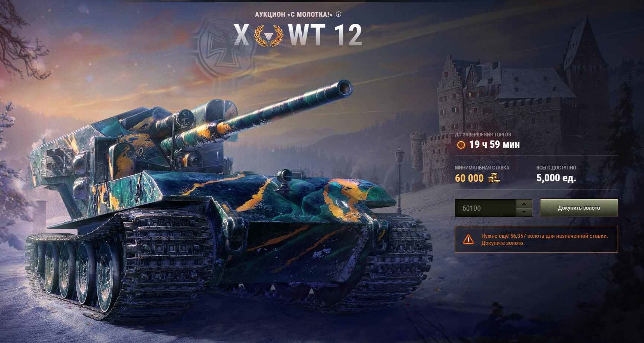The width and height of the screenshot is (644, 343).
Task: Click the «5,000 ед.» available quantity
Action: coord(556,178)
